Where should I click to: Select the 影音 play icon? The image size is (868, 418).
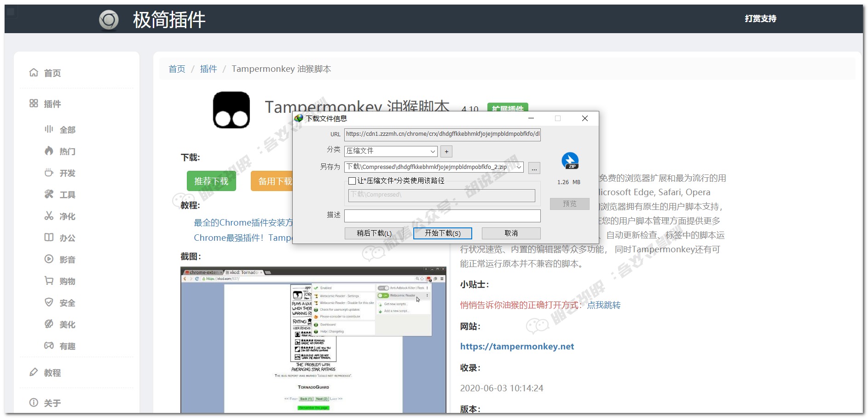point(49,259)
